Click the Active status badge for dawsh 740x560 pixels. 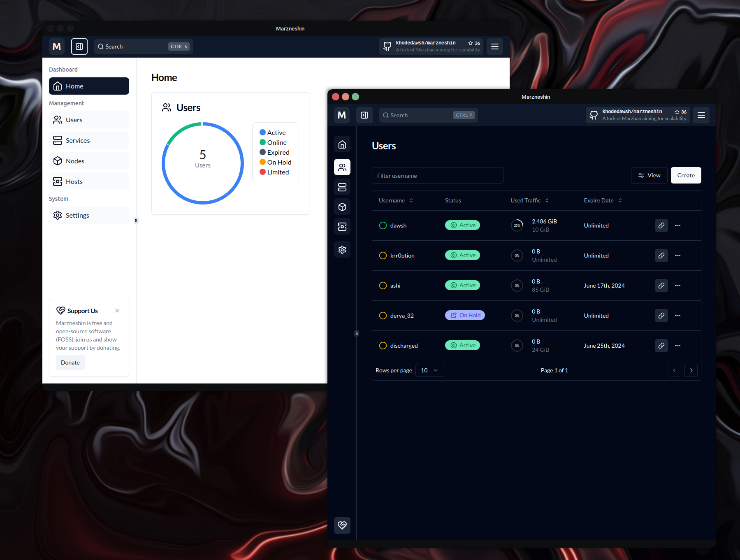pyautogui.click(x=462, y=225)
